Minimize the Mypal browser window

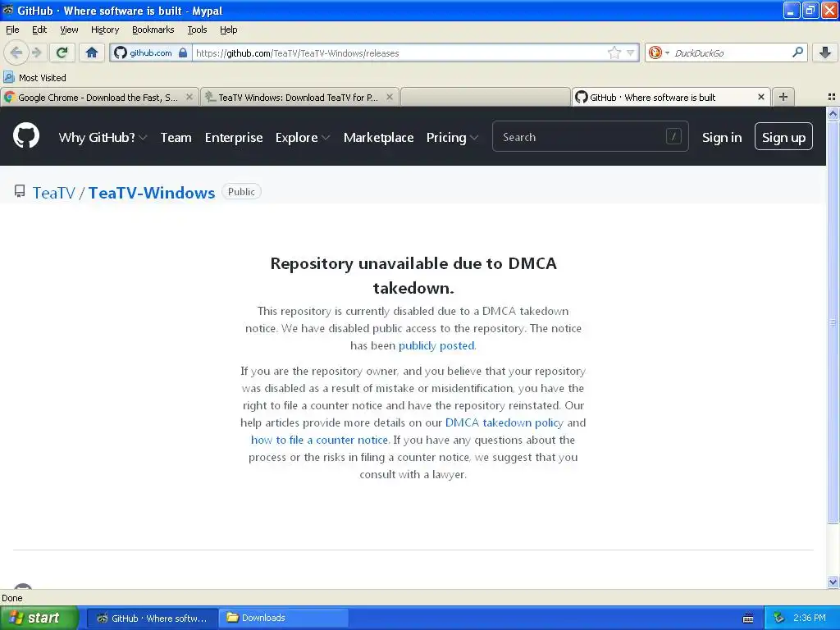click(792, 10)
